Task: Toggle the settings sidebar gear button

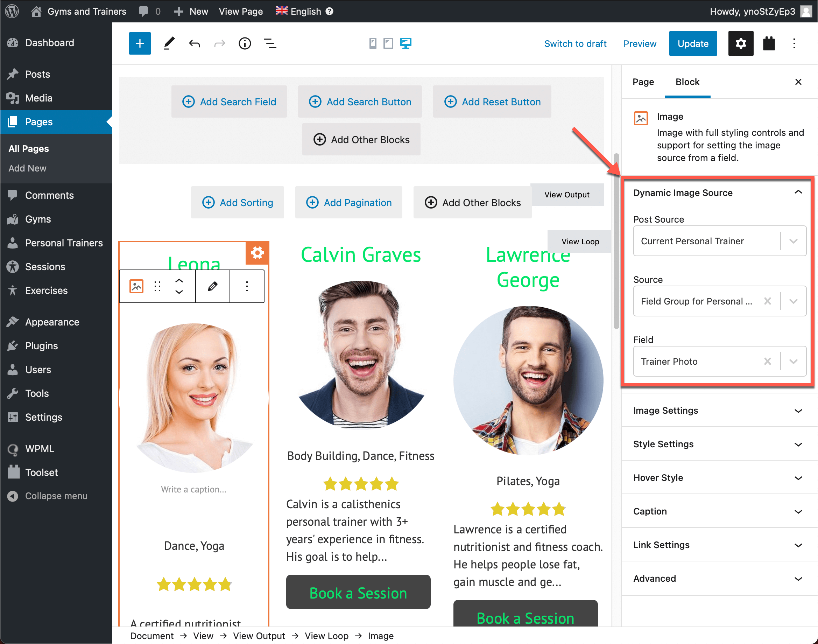Action: tap(741, 43)
